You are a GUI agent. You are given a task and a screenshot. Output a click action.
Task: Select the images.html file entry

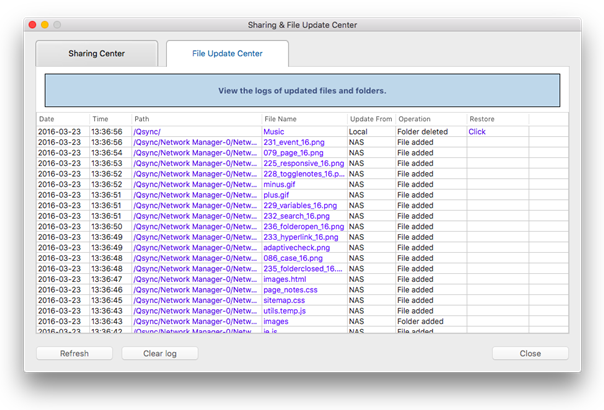click(285, 279)
